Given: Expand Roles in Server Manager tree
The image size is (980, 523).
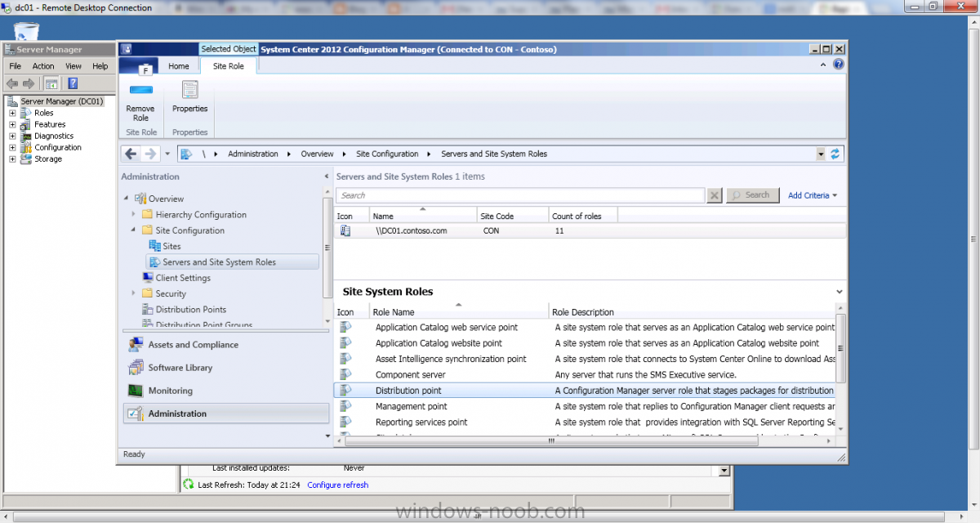Looking at the screenshot, I should (12, 113).
